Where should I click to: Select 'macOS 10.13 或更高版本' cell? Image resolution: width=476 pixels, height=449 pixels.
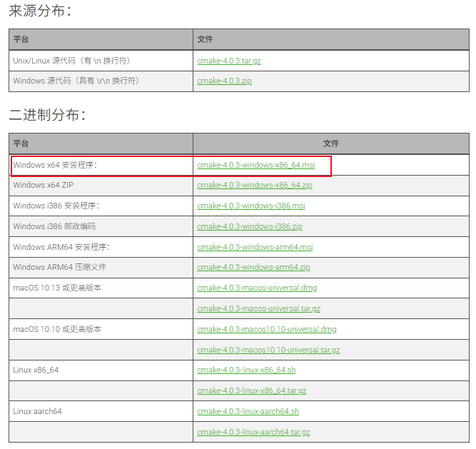pyautogui.click(x=101, y=288)
